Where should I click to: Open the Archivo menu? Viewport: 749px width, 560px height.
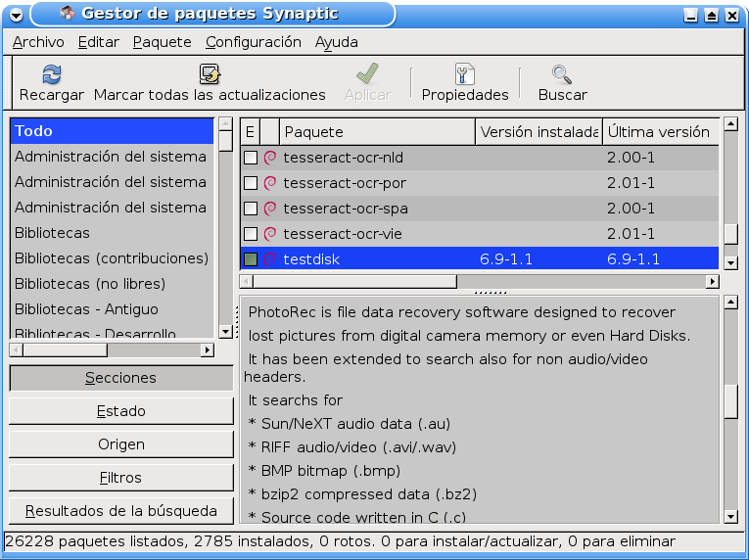[38, 42]
